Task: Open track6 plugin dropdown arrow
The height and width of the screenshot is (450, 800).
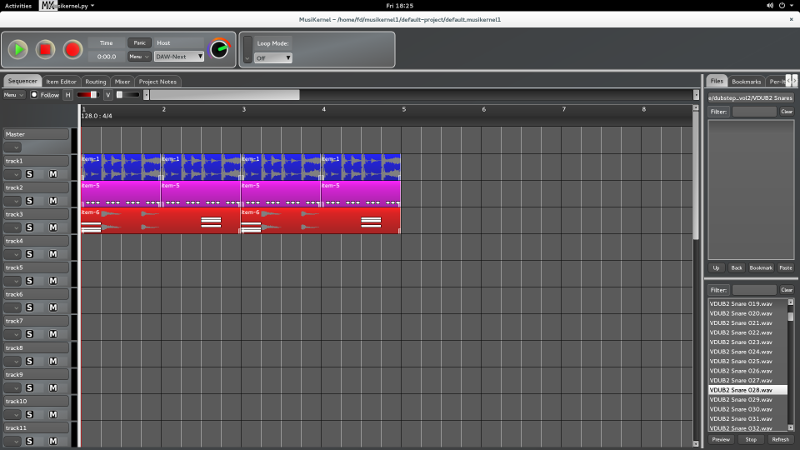Action: point(13,308)
